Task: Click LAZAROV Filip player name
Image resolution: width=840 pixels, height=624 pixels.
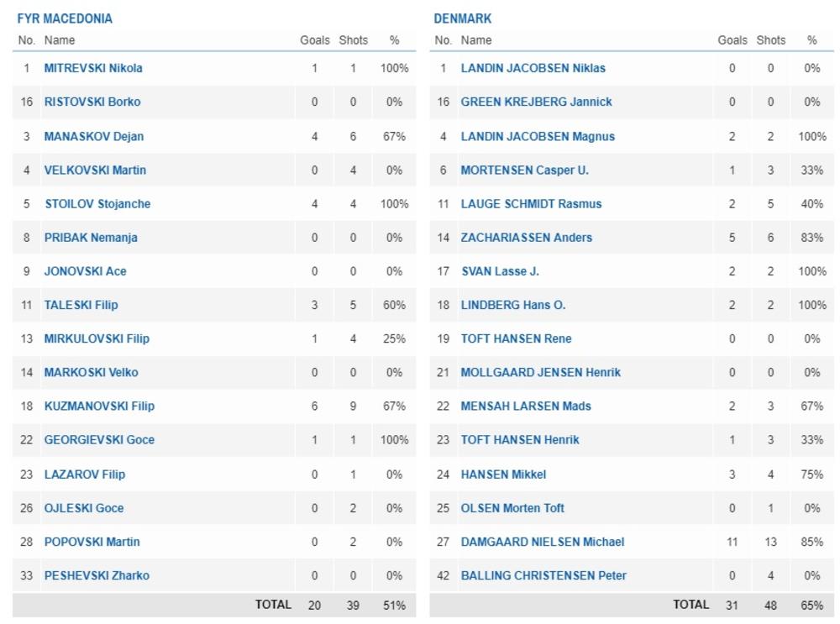Action: click(x=85, y=474)
